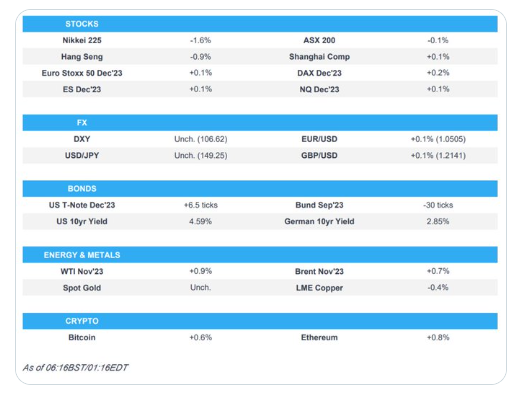Select the Ethereum +0.8% value
Screen dimensions: 520x393
tap(438, 337)
